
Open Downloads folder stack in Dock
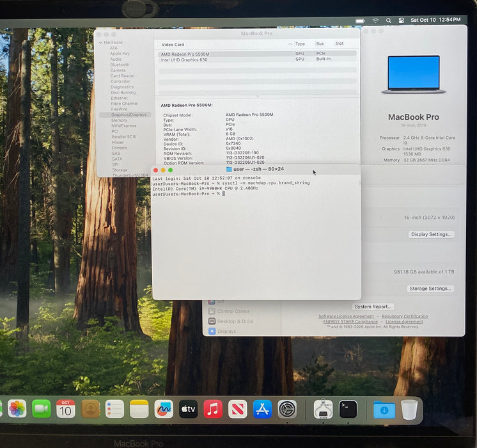pyautogui.click(x=384, y=410)
